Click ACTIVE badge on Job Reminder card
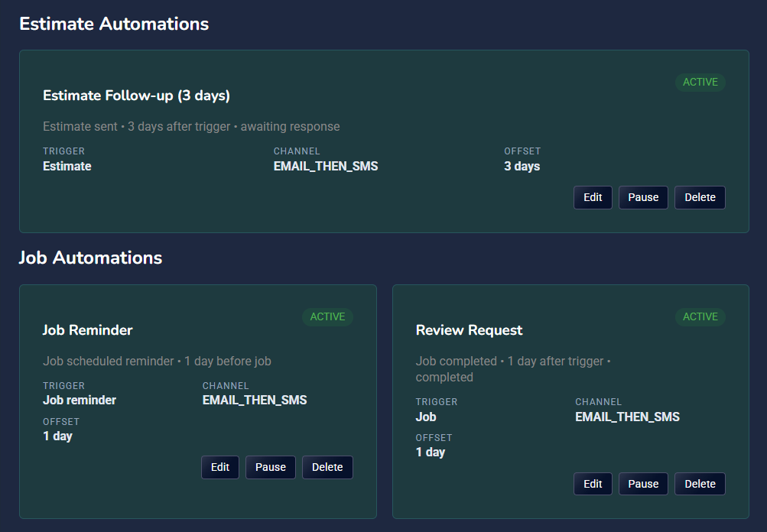The height and width of the screenshot is (532, 767). pyautogui.click(x=327, y=317)
